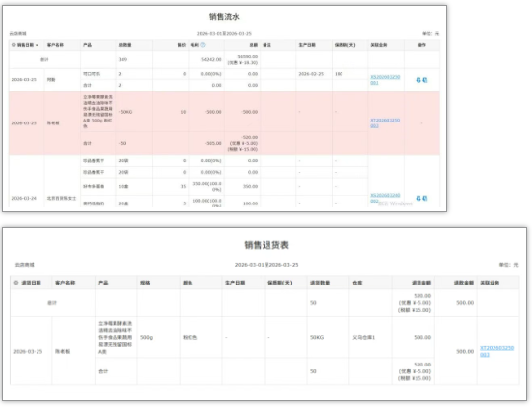Open sales order link XS202603240002

click(385, 198)
